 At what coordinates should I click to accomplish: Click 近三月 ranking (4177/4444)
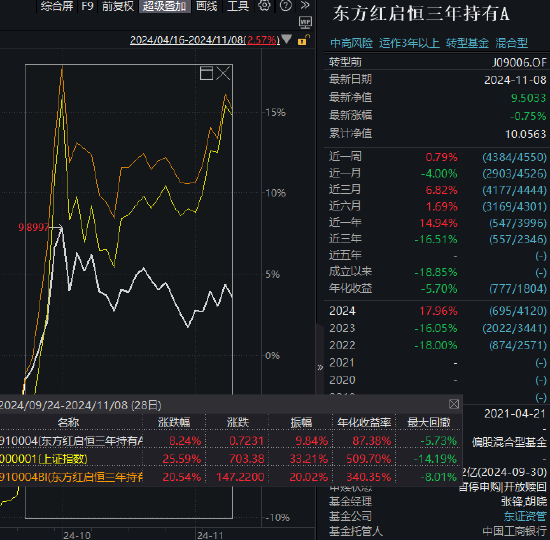[x=514, y=190]
